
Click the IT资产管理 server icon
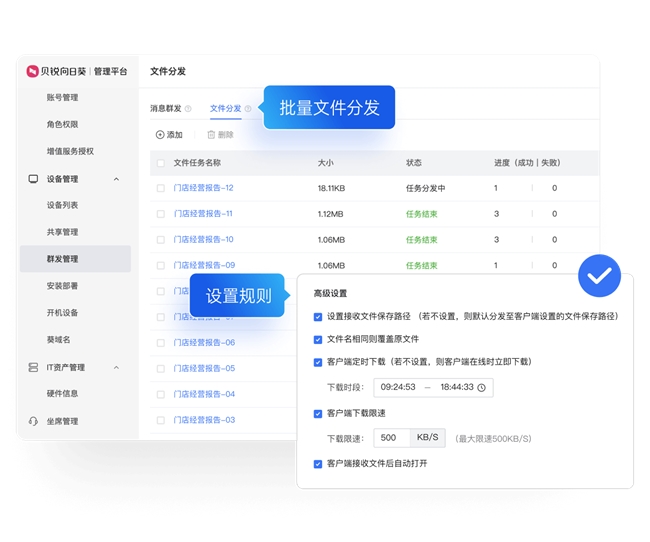pos(33,367)
